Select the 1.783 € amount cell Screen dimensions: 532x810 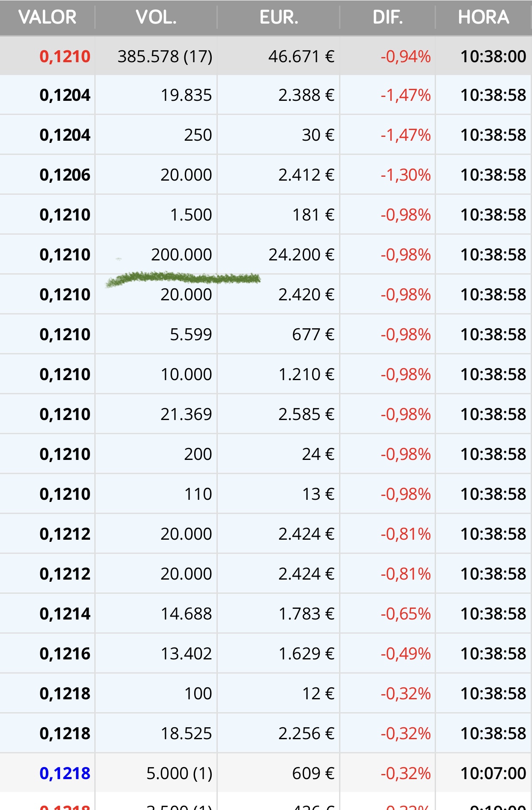click(306, 614)
